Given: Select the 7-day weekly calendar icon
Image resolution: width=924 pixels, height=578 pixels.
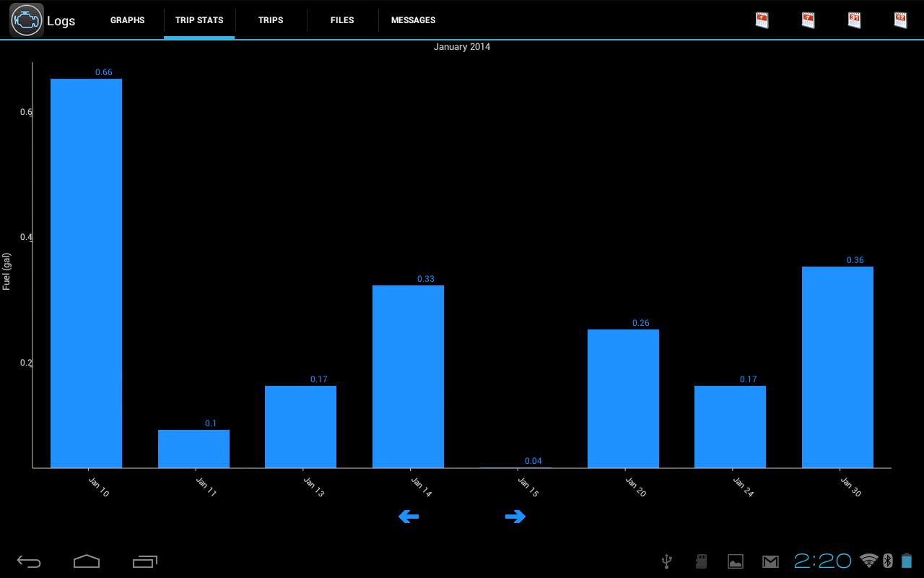Looking at the screenshot, I should point(808,20).
